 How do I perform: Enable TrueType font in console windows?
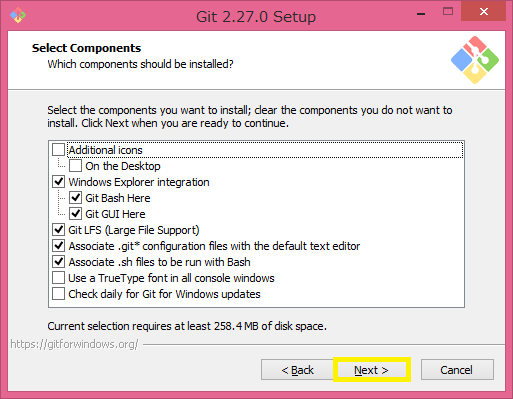tap(58, 278)
